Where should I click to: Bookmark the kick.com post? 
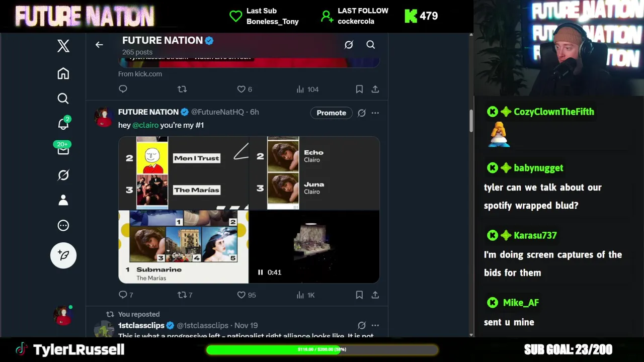click(x=359, y=89)
